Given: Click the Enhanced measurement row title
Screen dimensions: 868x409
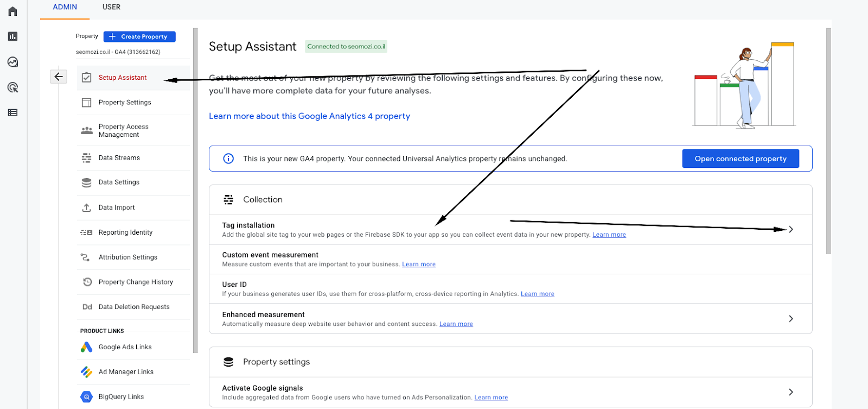Looking at the screenshot, I should point(263,314).
